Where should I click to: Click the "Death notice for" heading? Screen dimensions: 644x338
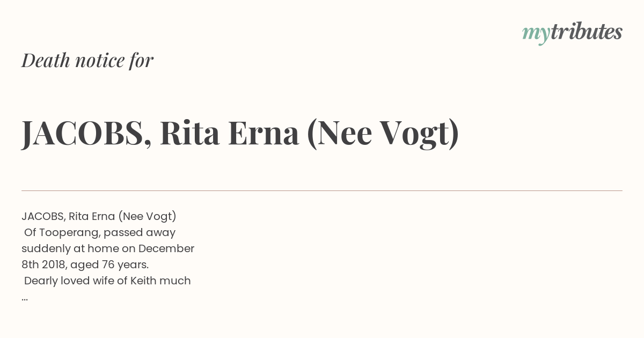point(87,61)
